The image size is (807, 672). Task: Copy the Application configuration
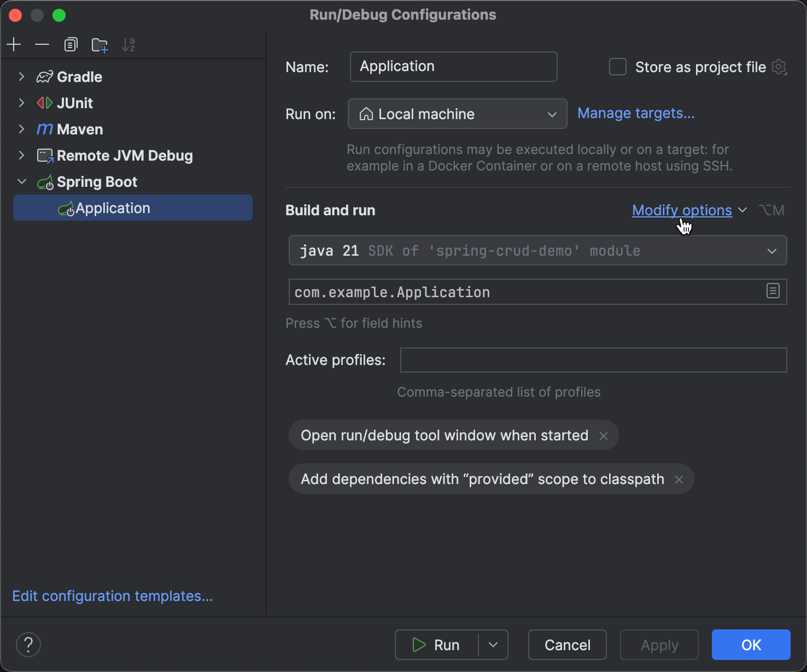click(x=71, y=44)
